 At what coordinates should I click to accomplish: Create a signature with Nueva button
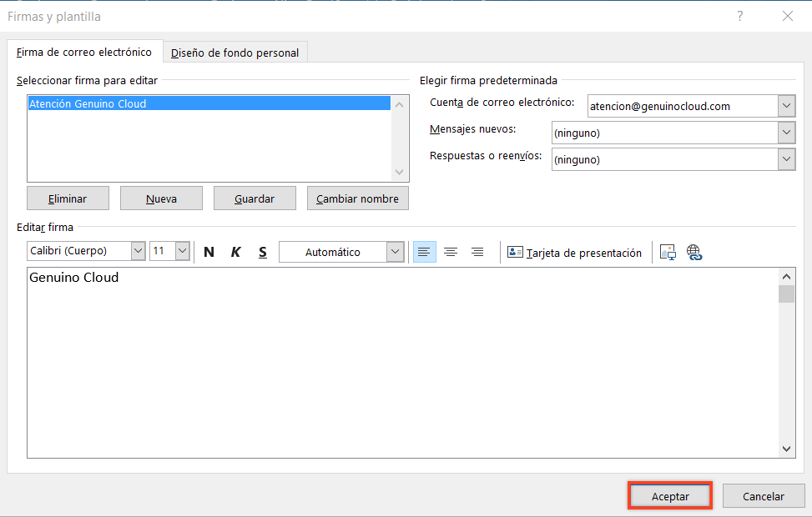tap(161, 198)
